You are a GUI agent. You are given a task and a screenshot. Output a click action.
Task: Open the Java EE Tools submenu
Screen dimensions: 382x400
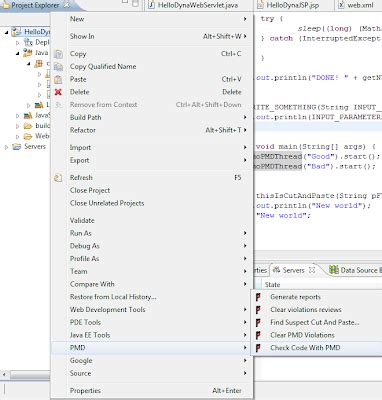(152, 335)
